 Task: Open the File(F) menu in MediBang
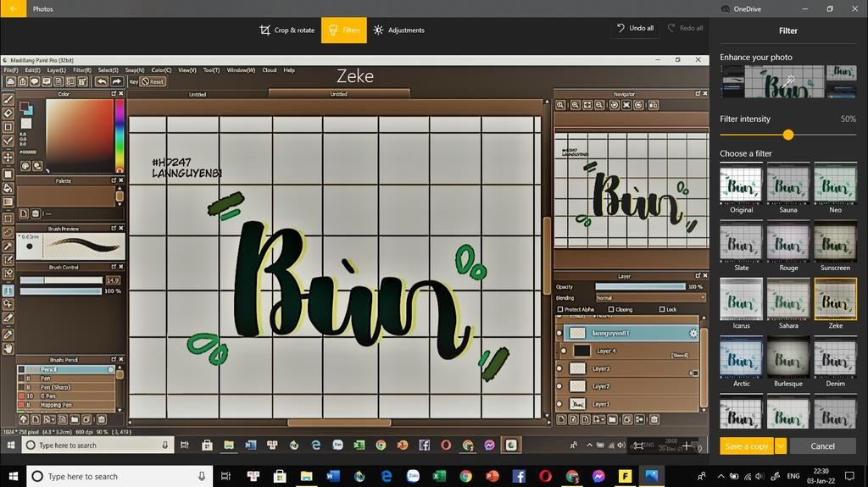tap(11, 70)
